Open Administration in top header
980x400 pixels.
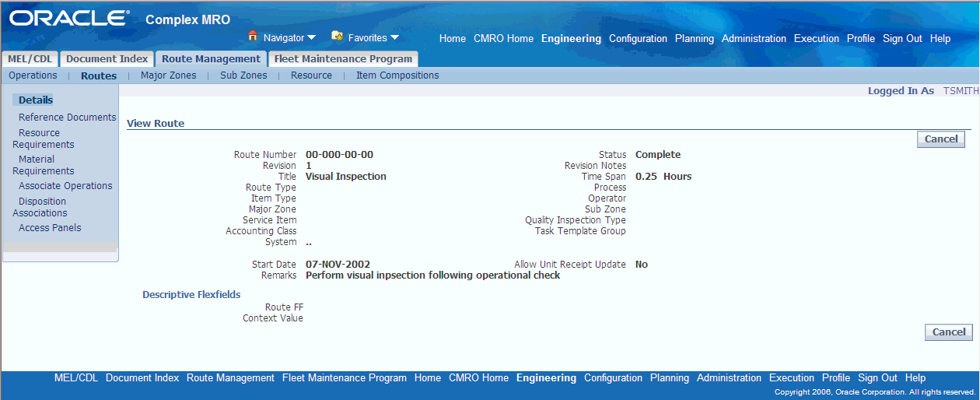pos(754,38)
